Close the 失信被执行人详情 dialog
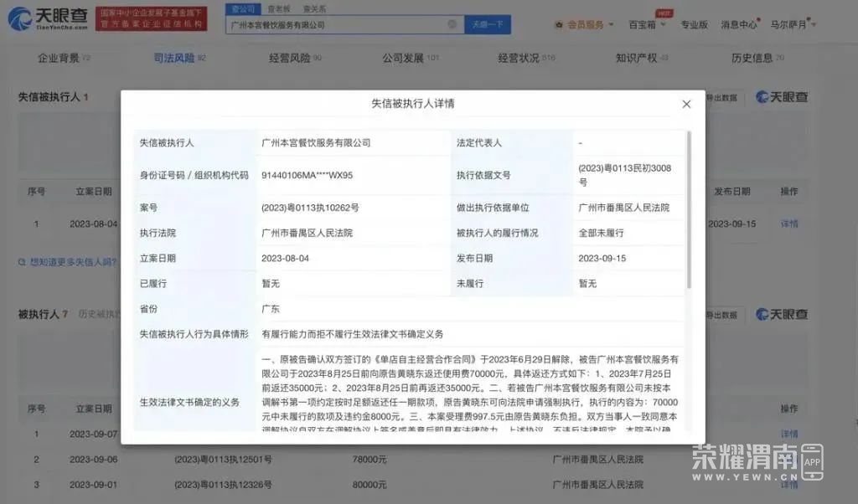 (686, 104)
